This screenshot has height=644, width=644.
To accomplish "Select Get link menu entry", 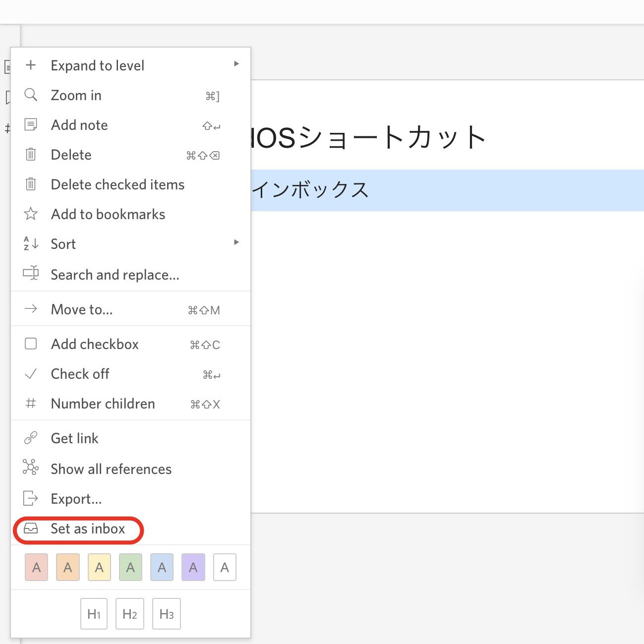I will coord(131,438).
